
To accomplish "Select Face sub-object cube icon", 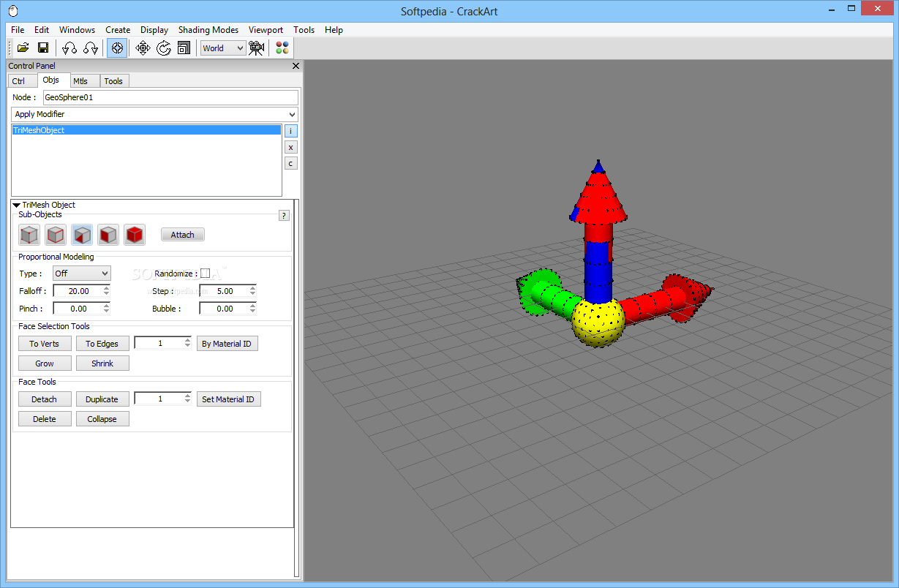I will (x=82, y=235).
